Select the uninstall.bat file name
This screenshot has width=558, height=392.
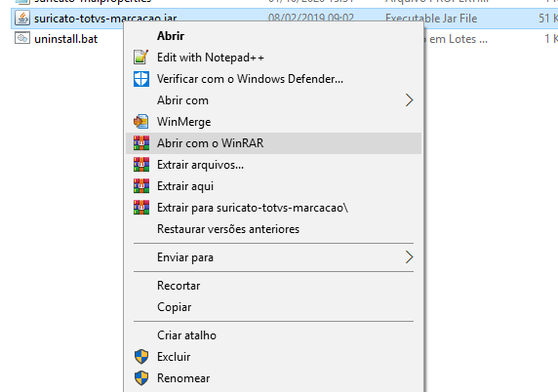[x=65, y=39]
